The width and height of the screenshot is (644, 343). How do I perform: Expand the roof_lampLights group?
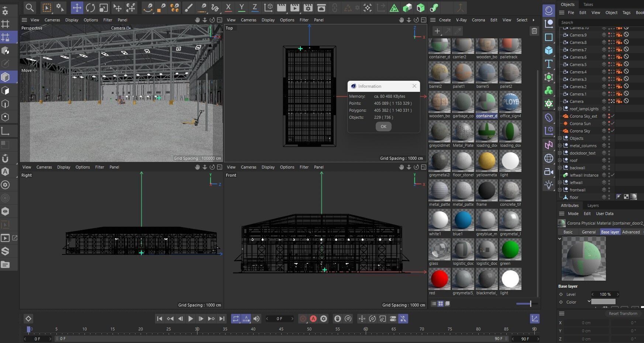(560, 109)
